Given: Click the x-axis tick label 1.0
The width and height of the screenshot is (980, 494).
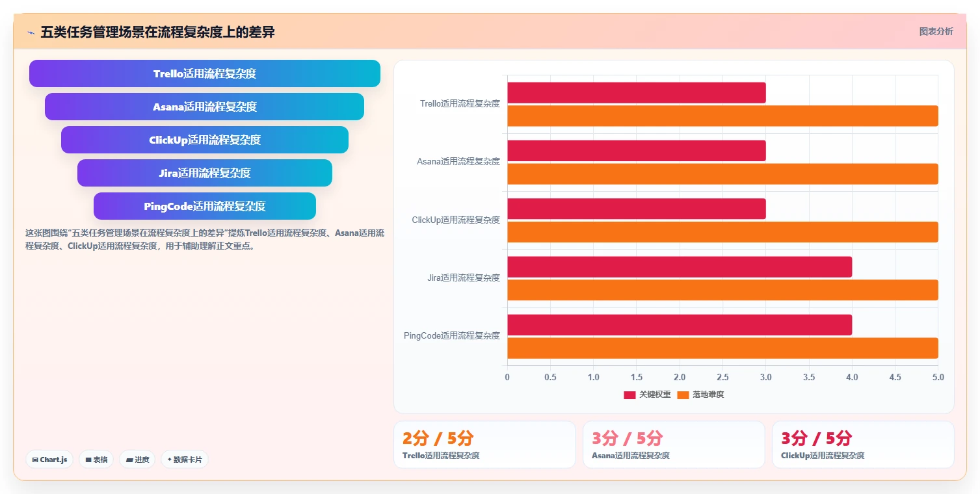Looking at the screenshot, I should 593,377.
